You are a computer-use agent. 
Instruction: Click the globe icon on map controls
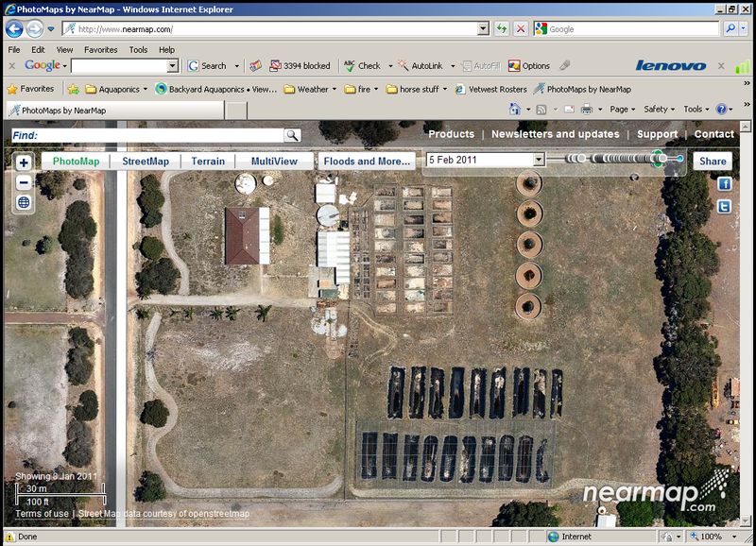(x=24, y=202)
